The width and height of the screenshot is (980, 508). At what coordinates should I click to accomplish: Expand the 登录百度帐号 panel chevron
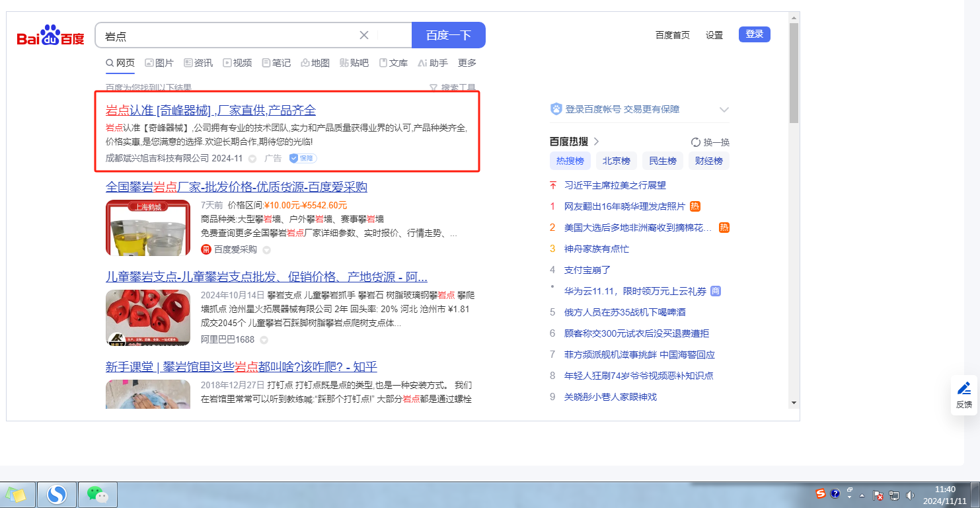click(724, 110)
